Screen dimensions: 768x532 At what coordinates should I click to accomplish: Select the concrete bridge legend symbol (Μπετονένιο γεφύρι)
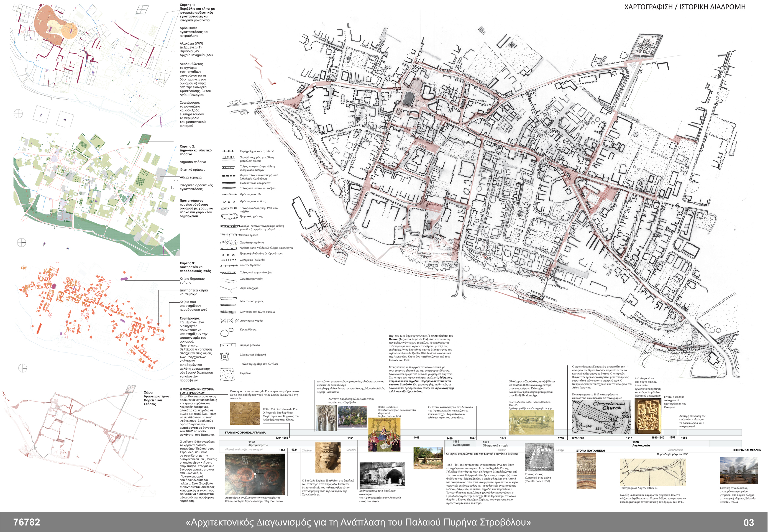(x=228, y=301)
